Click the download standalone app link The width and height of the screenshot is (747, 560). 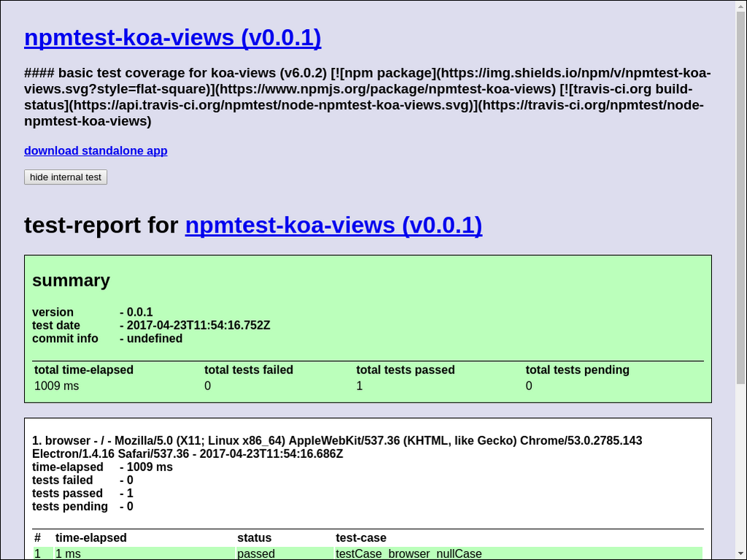pos(96,151)
